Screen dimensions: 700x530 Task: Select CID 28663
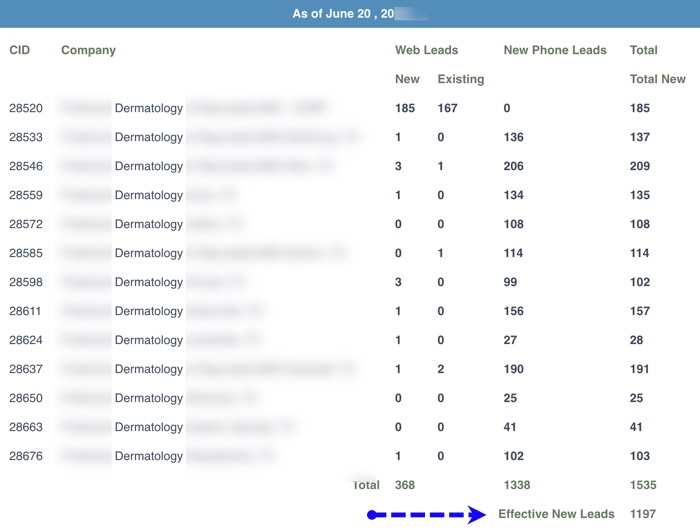pyautogui.click(x=26, y=427)
